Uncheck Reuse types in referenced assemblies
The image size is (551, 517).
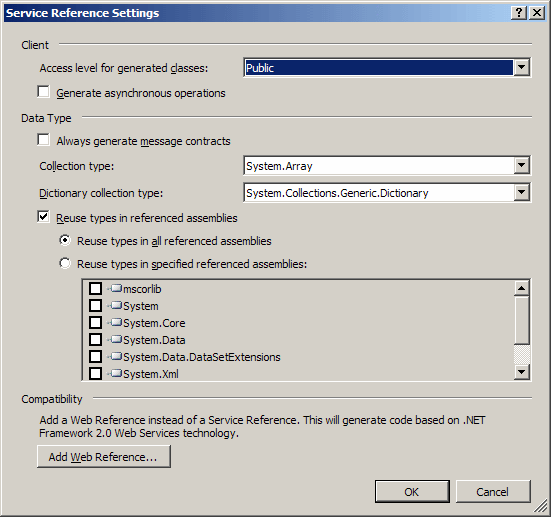pos(44,217)
